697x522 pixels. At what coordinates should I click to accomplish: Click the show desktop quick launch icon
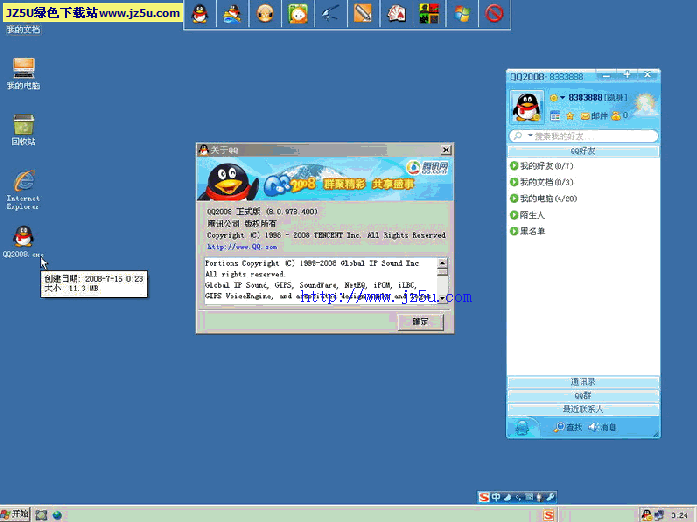(41, 515)
